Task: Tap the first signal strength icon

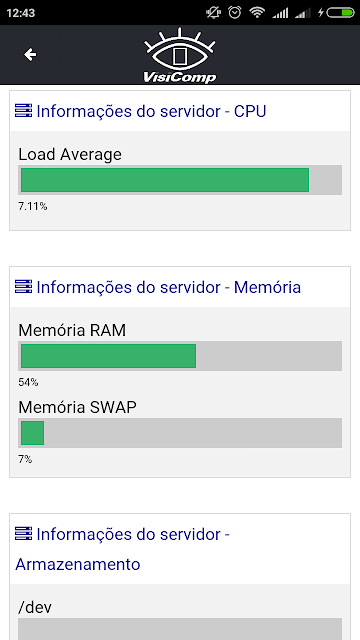Action: (x=280, y=13)
